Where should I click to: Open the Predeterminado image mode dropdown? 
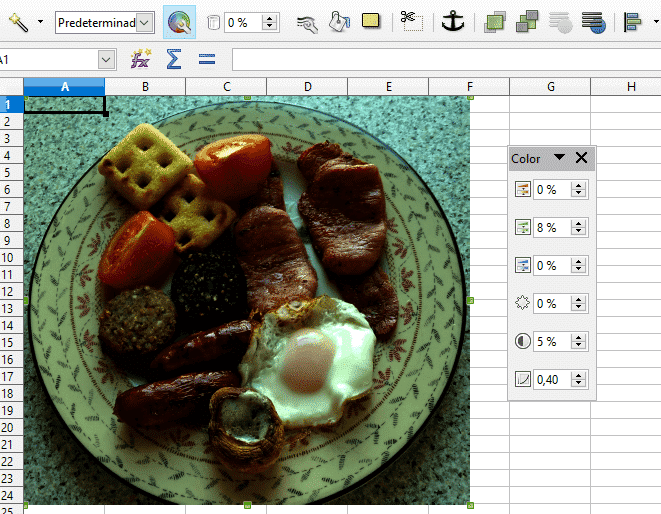pos(144,22)
